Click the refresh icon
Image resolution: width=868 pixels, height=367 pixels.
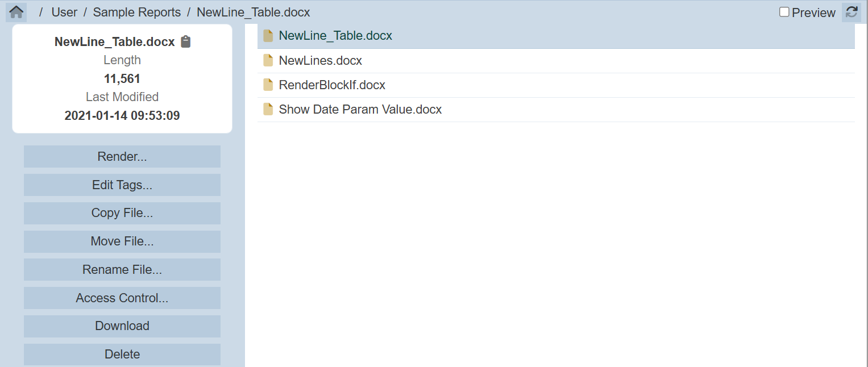851,12
